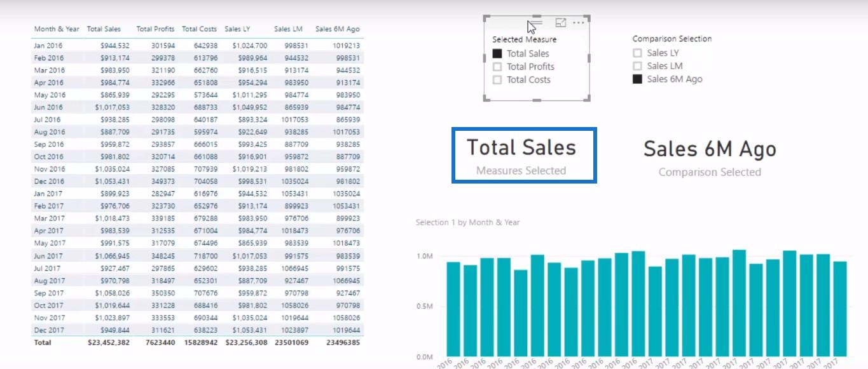Click the Sales 6M Ago column header

click(337, 29)
